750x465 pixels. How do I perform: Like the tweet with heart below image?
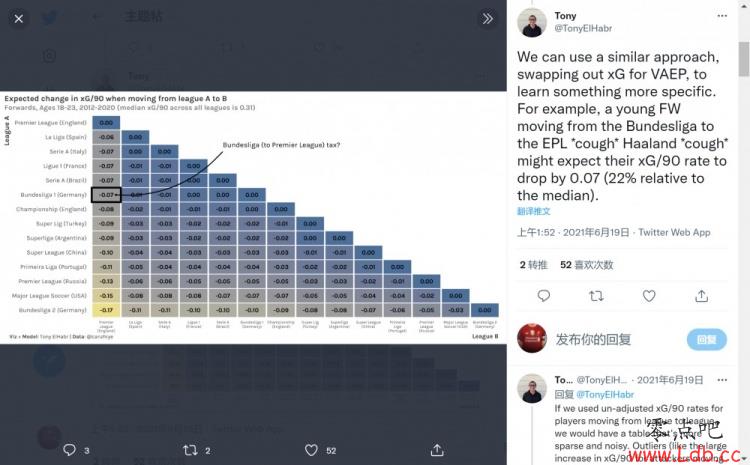(x=311, y=450)
